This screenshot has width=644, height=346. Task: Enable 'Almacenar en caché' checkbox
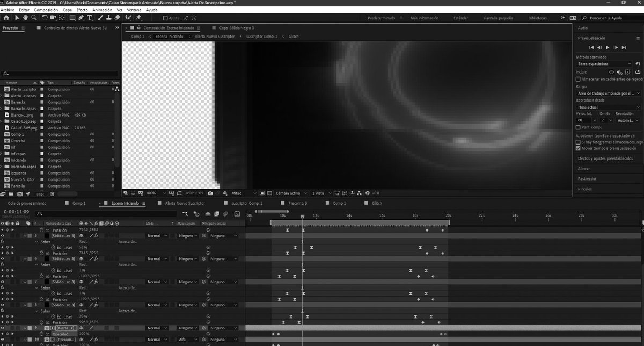coord(578,79)
